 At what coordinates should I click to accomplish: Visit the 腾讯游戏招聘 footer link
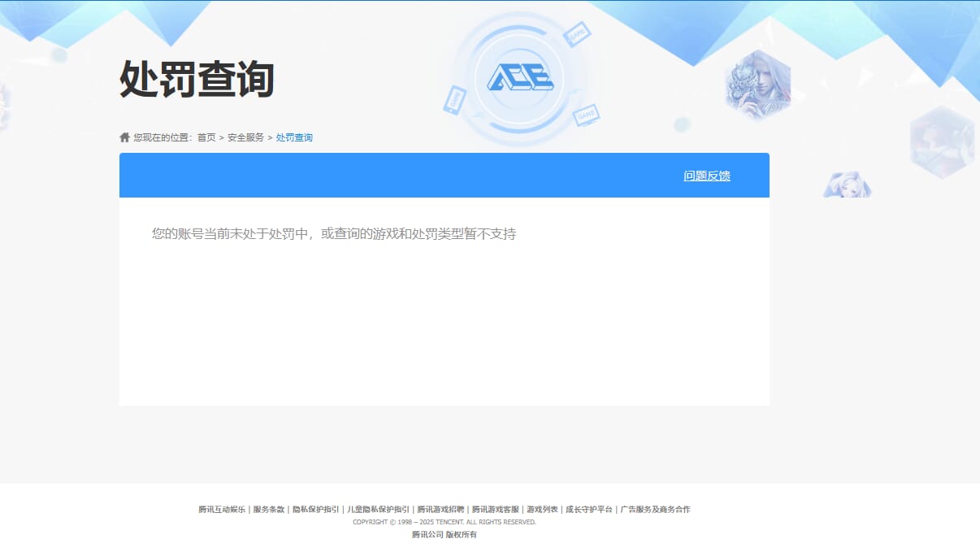click(441, 510)
